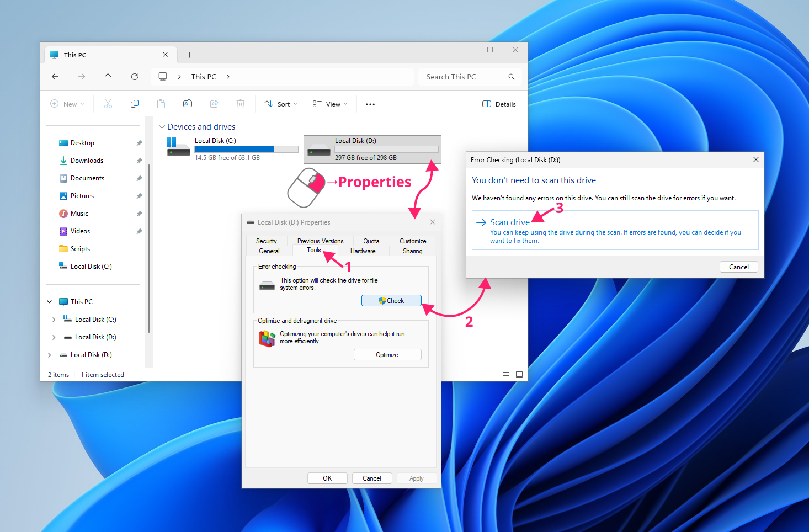Open Videos folder in sidebar
This screenshot has height=532, width=809.
click(80, 231)
